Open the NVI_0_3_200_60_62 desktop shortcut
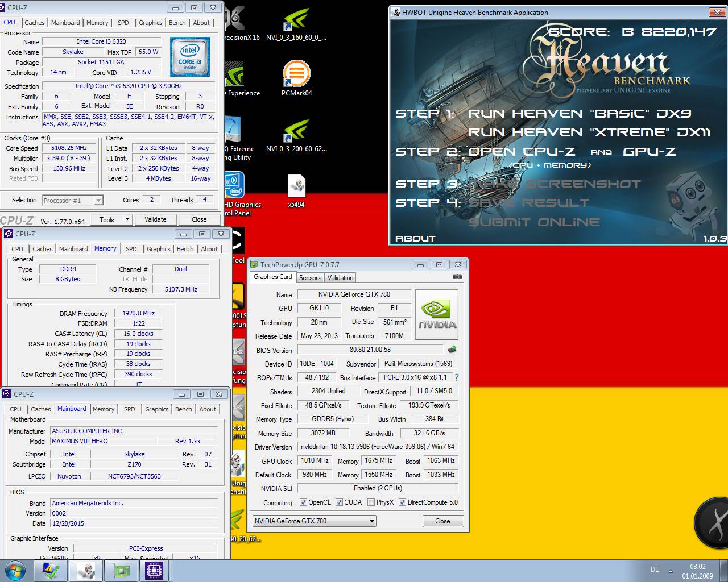The image size is (728, 582). 296,136
